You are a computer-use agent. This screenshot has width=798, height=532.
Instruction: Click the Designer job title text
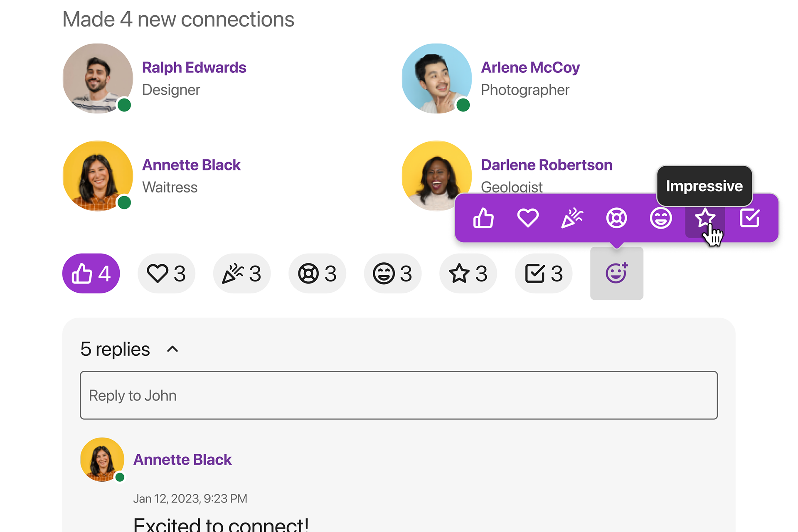tap(171, 90)
